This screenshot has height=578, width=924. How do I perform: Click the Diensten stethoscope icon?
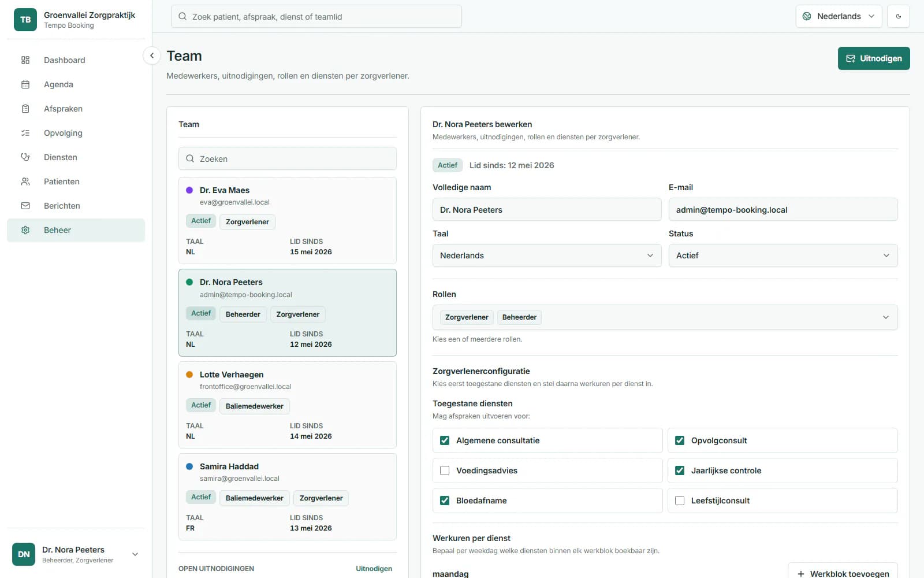[x=25, y=157]
